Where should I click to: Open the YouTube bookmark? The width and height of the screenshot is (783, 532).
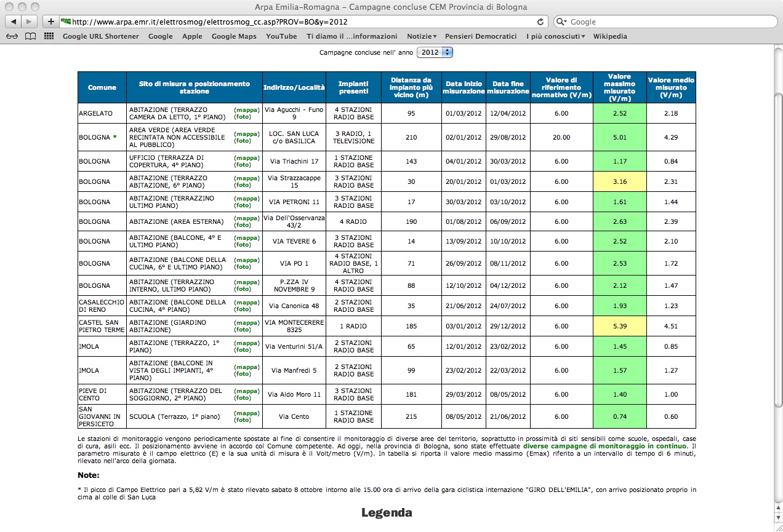pos(281,36)
